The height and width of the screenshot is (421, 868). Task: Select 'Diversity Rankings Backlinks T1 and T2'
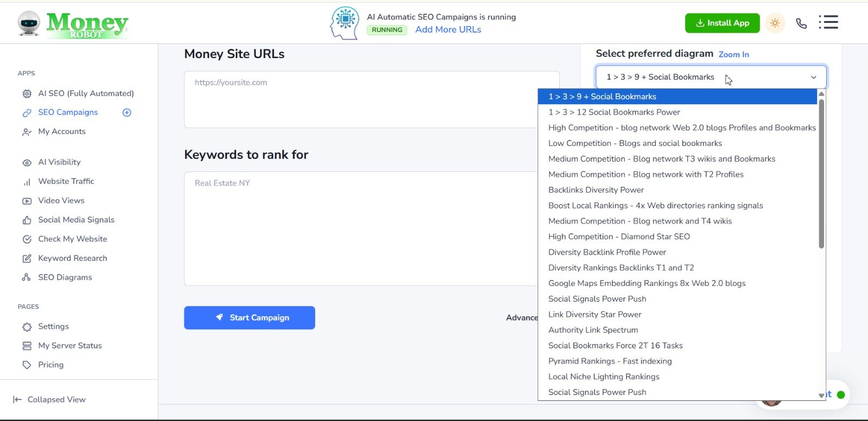click(677, 268)
